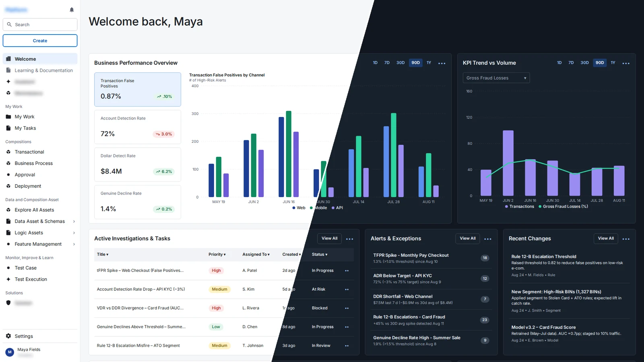Open Recent Changes more options menu
The width and height of the screenshot is (644, 362).
pyautogui.click(x=626, y=239)
